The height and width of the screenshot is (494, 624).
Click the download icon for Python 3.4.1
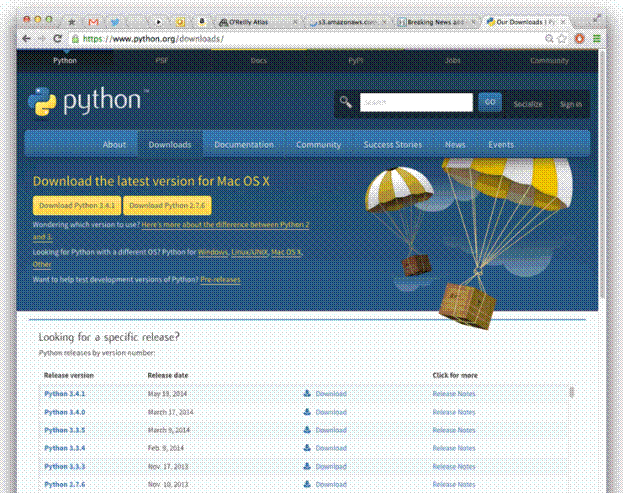click(307, 393)
